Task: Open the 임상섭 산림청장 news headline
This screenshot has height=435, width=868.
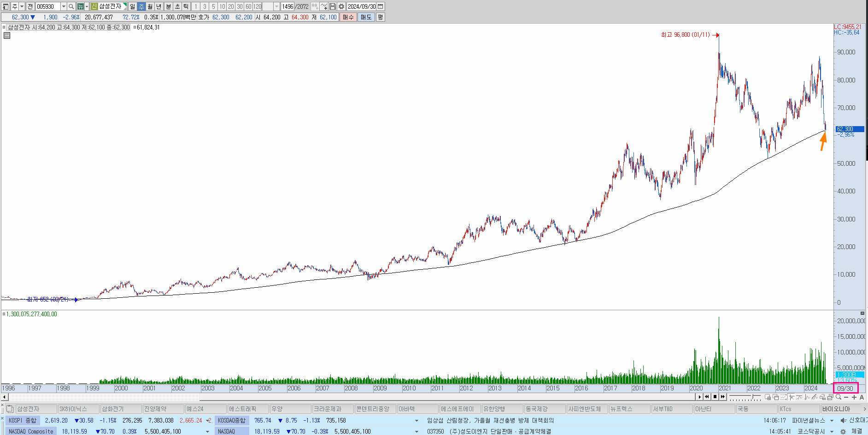Action: pos(491,420)
